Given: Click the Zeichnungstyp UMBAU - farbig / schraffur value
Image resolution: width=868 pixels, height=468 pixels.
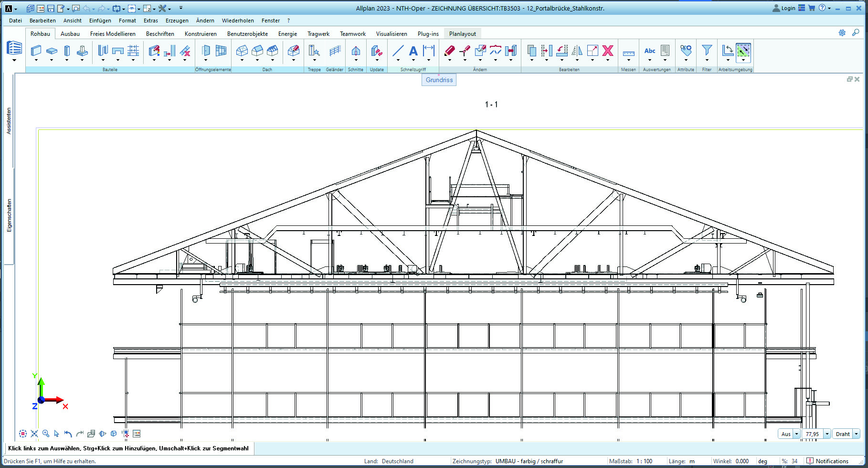Looking at the screenshot, I should click(x=529, y=461).
